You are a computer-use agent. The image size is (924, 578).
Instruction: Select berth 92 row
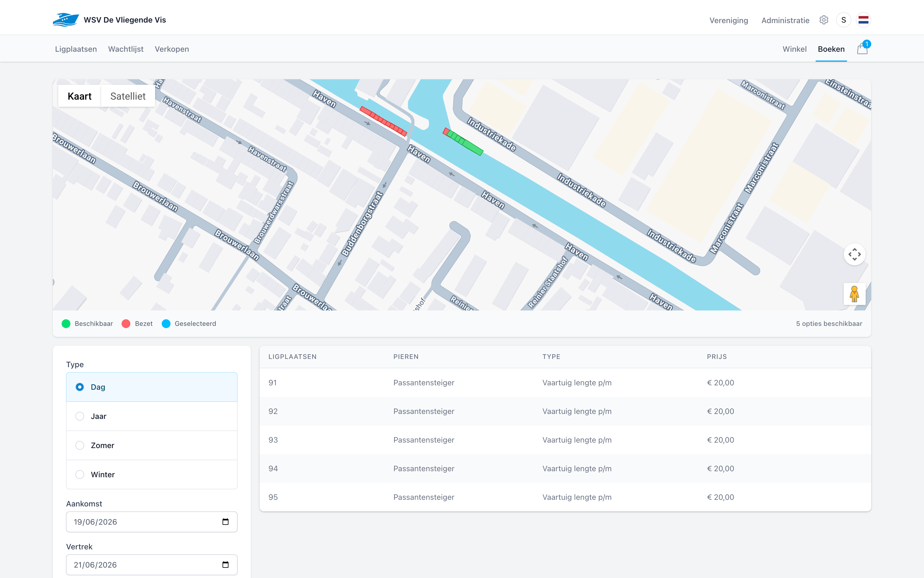pos(565,411)
